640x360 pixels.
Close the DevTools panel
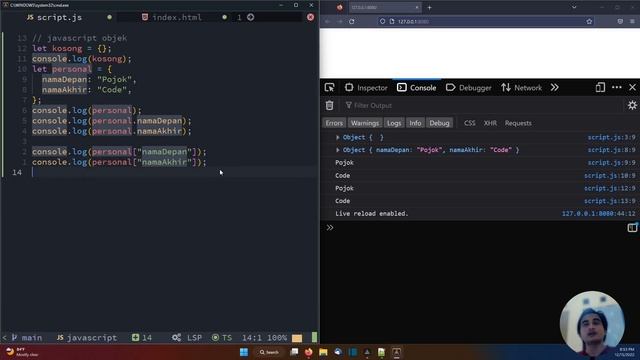click(x=632, y=87)
